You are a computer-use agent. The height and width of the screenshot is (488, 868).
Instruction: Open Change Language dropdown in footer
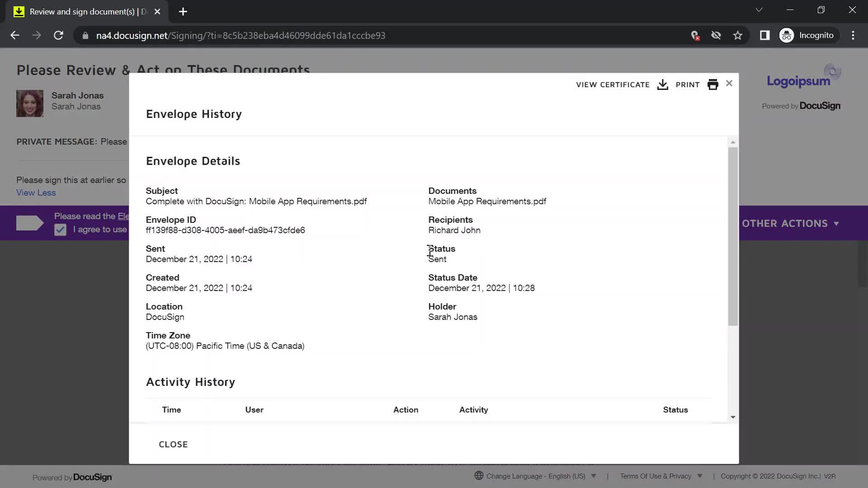click(541, 476)
